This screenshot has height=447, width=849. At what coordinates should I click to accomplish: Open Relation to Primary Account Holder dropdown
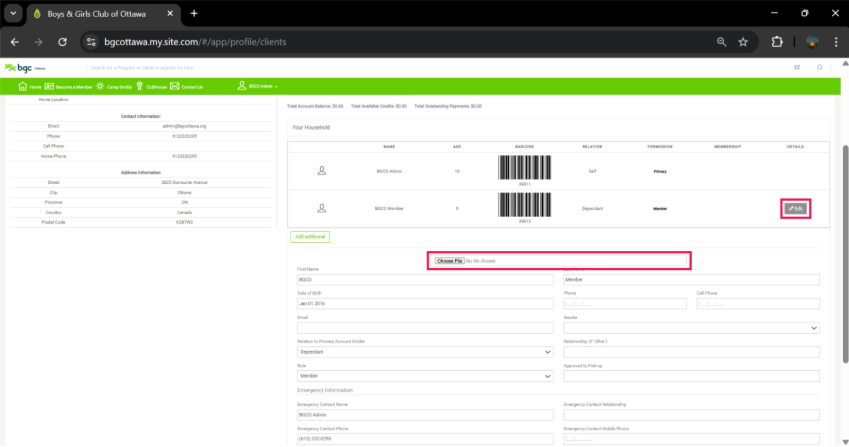tap(425, 352)
